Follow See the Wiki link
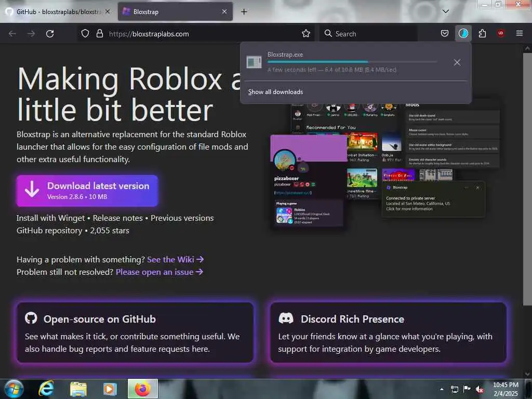Viewport: 532px width, 399px height. (x=176, y=260)
